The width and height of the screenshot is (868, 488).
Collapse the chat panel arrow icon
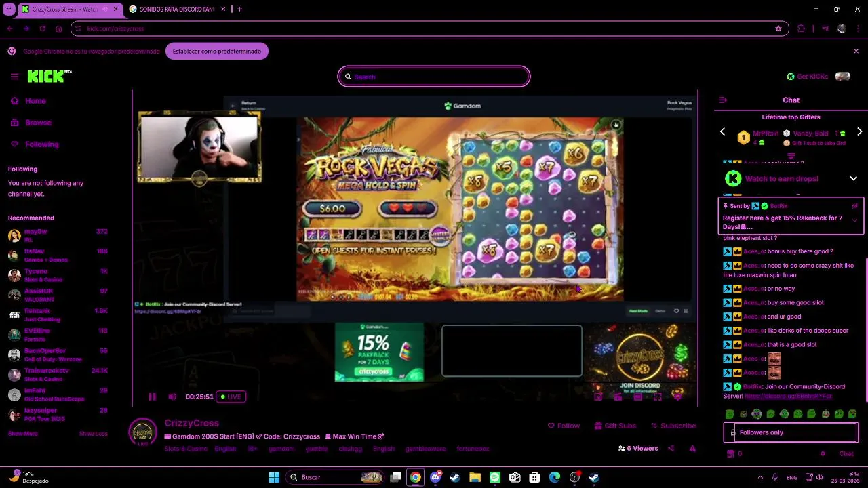(x=723, y=100)
